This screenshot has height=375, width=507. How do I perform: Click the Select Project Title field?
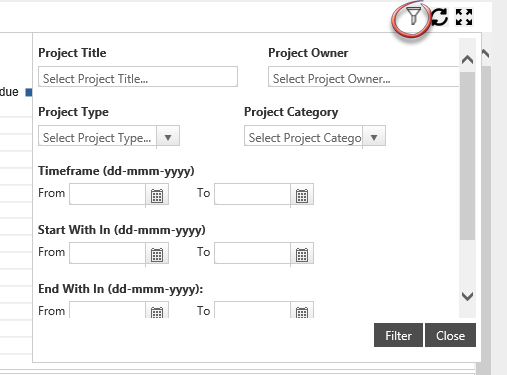pyautogui.click(x=138, y=77)
